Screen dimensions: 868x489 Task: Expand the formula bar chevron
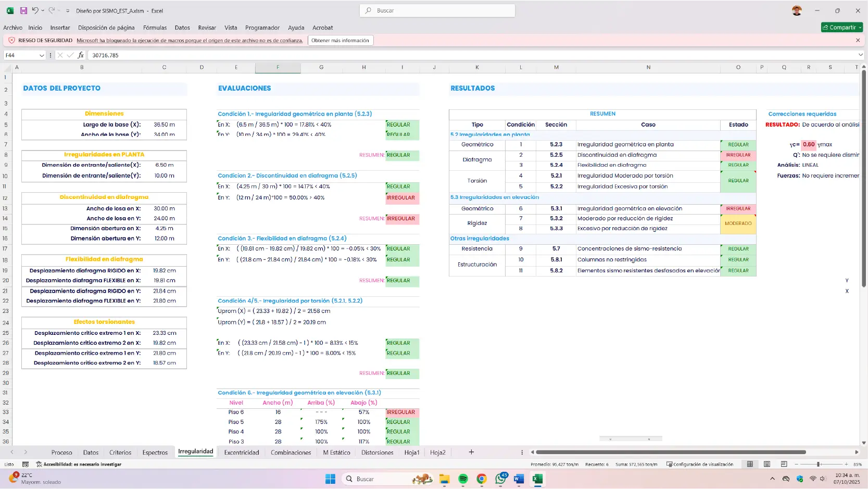point(860,55)
